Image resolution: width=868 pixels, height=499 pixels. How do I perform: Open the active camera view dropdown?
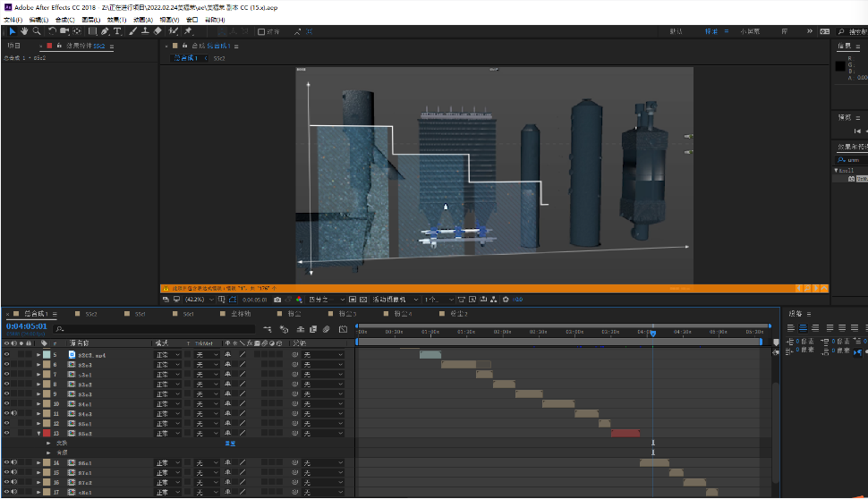point(396,300)
